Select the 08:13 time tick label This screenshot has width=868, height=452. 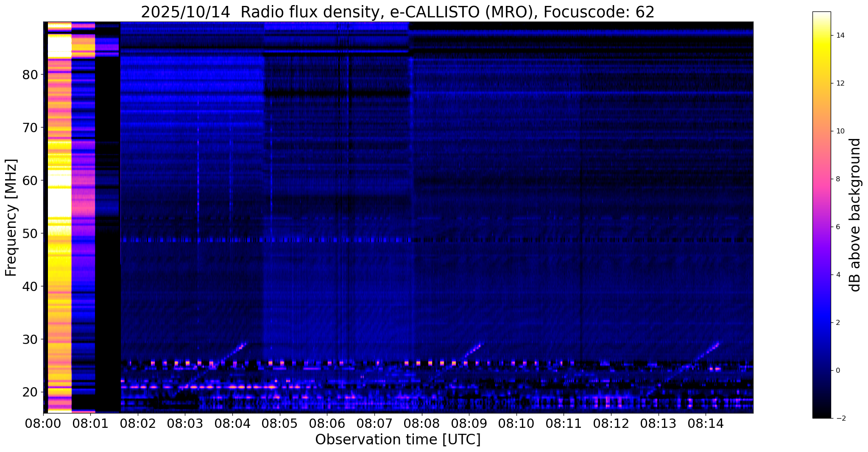(x=658, y=424)
